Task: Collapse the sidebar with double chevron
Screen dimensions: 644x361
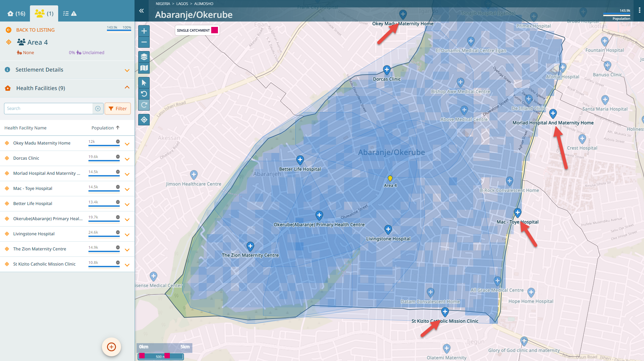Action: 142,11
